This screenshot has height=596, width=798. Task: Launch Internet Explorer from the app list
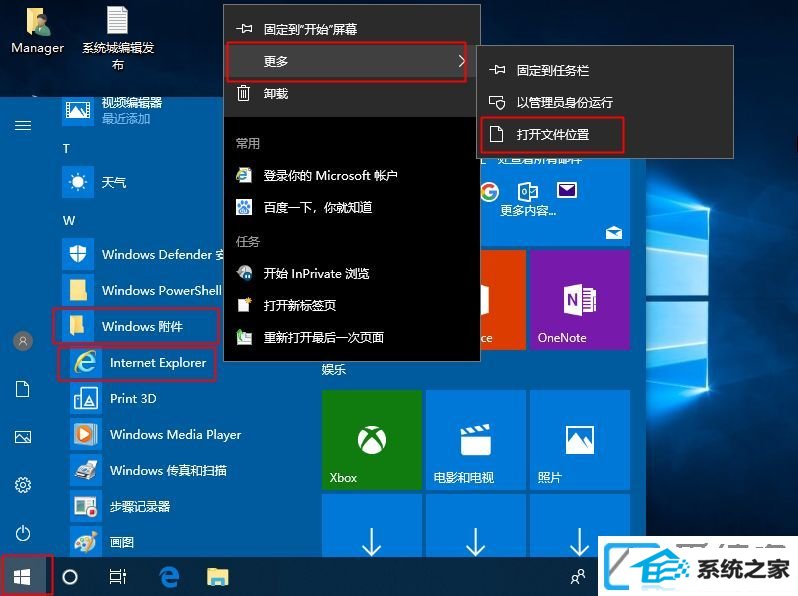click(x=137, y=363)
